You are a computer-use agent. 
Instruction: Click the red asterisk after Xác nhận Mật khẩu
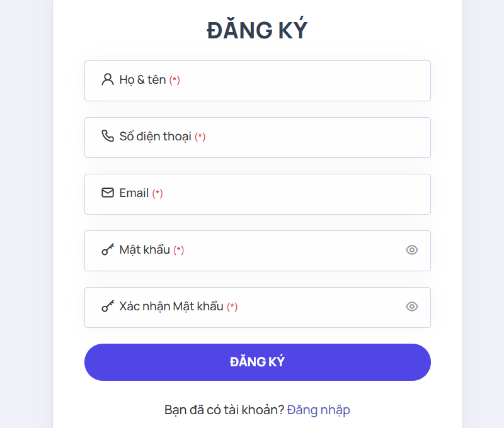pos(232,307)
